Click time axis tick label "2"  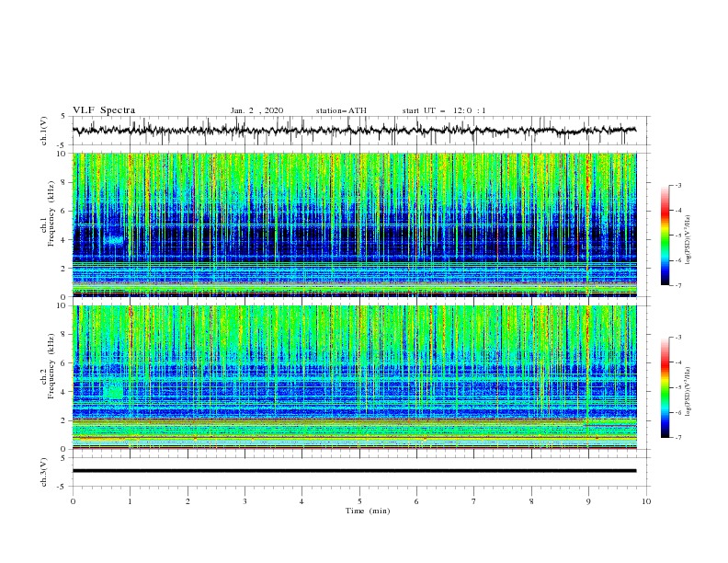[x=188, y=501]
